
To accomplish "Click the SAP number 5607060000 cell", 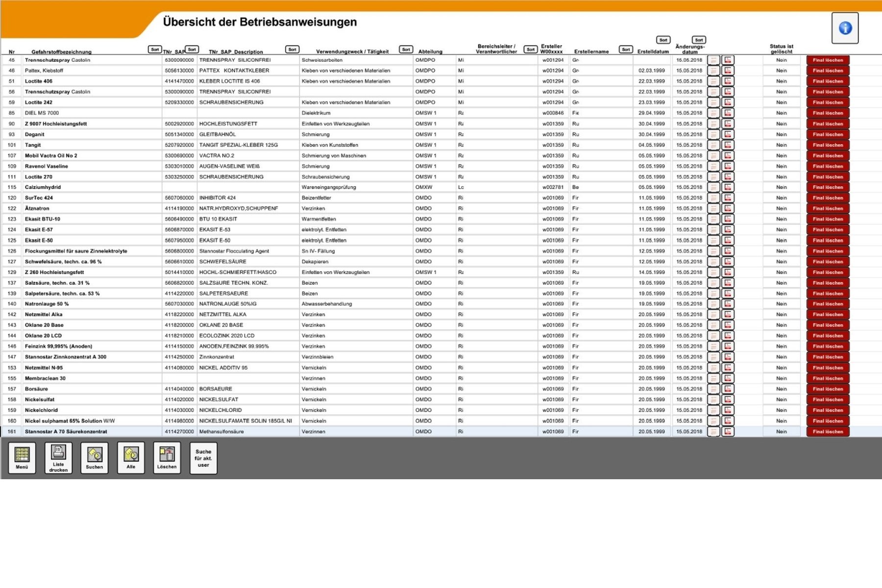I will (x=179, y=198).
